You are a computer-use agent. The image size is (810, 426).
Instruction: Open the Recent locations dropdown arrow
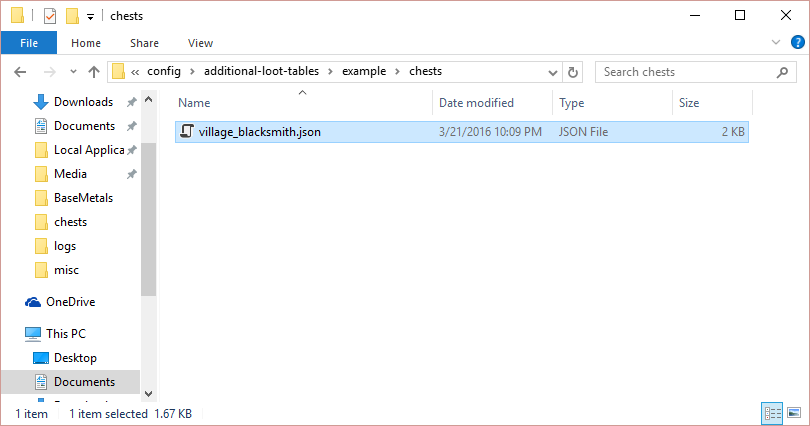[72, 72]
